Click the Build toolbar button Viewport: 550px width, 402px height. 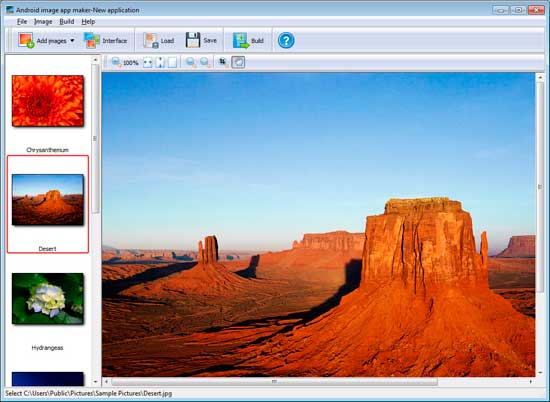[x=248, y=41]
